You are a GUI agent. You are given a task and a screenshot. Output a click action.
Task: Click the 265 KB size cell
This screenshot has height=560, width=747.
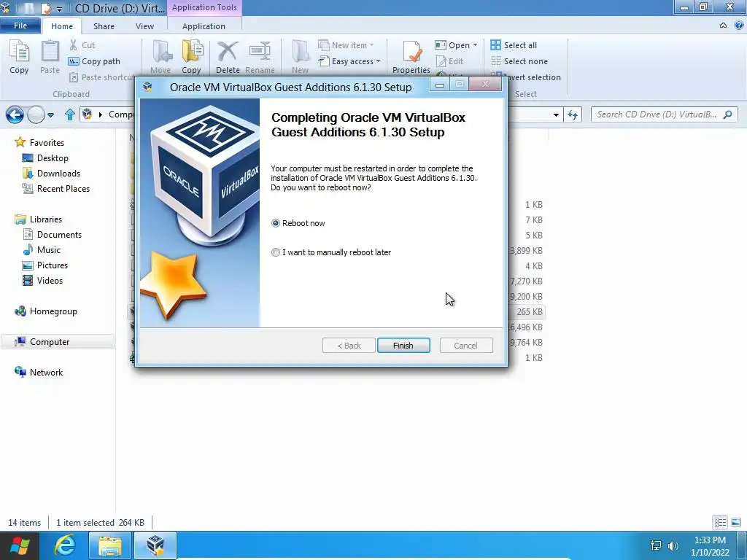point(530,312)
